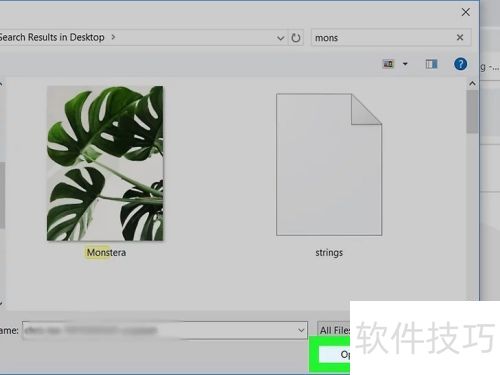The height and width of the screenshot is (375, 500).
Task: Open the file name dropdown arrow
Action: [301, 330]
